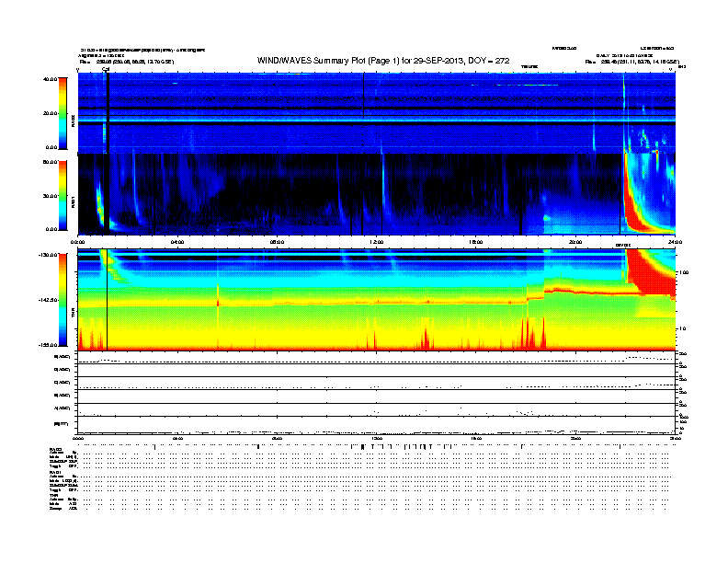Select the 60.00 tick on RAD1 color scale
Screen dimensions: 728x563
pyautogui.click(x=50, y=162)
